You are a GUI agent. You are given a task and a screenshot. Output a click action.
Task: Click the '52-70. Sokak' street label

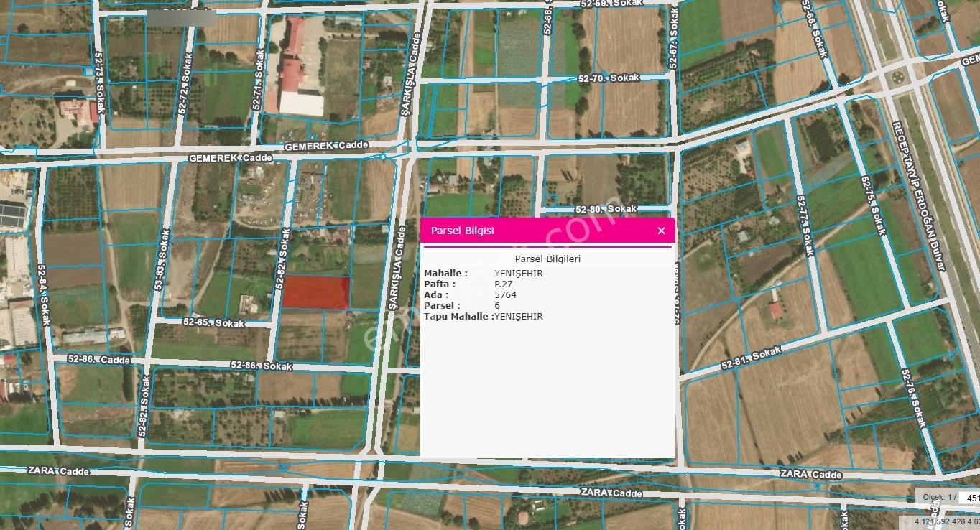click(609, 78)
